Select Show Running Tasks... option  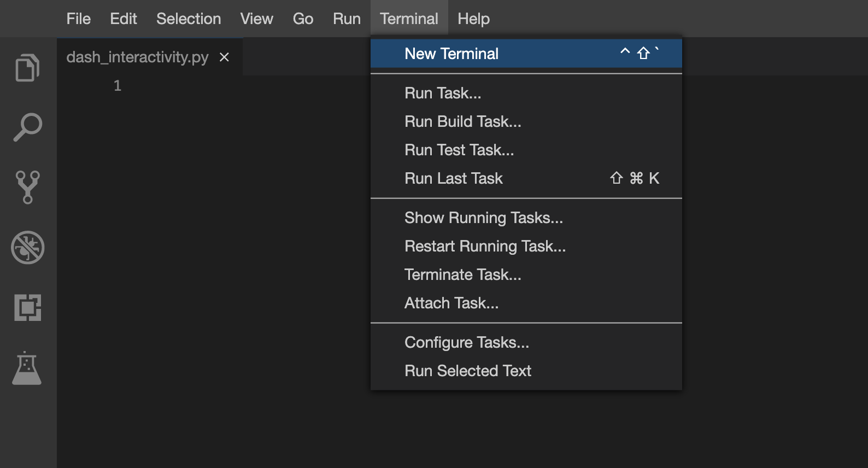[x=483, y=218]
